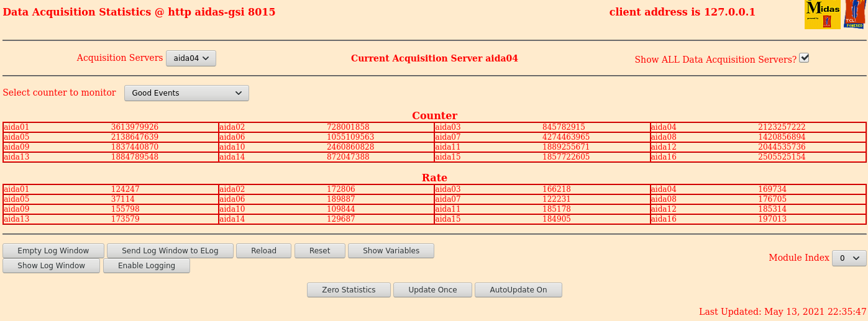Select rate value 173579
The image size is (868, 321).
click(x=126, y=219)
